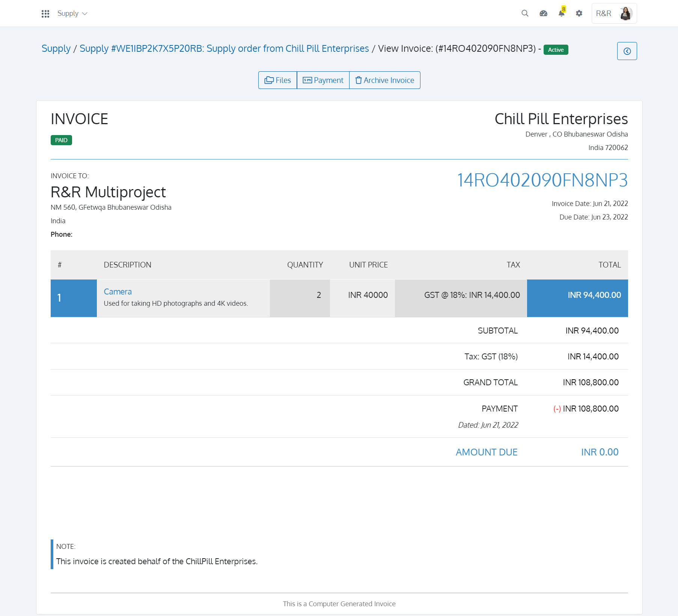This screenshot has width=678, height=616.
Task: Click the search magnifier icon
Action: (x=525, y=14)
